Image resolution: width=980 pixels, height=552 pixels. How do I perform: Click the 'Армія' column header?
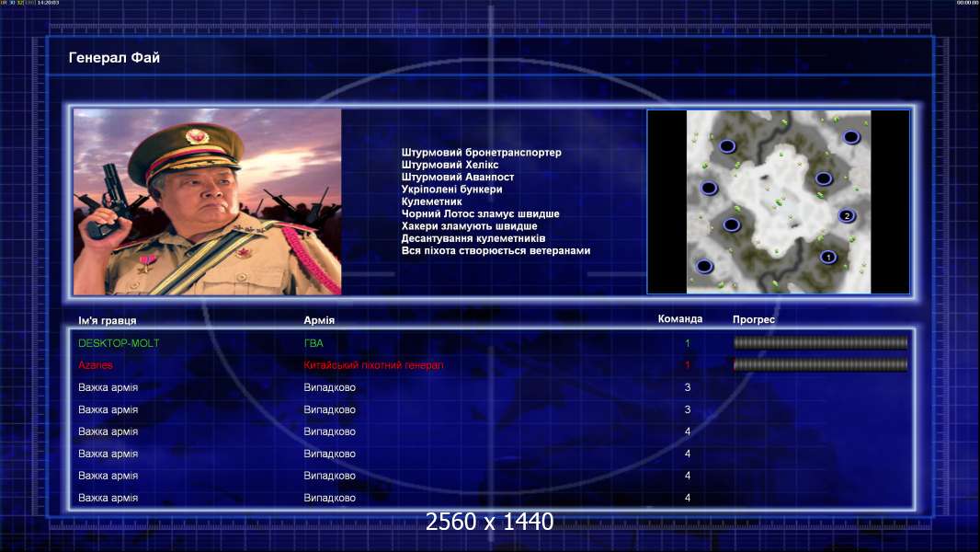pos(319,320)
